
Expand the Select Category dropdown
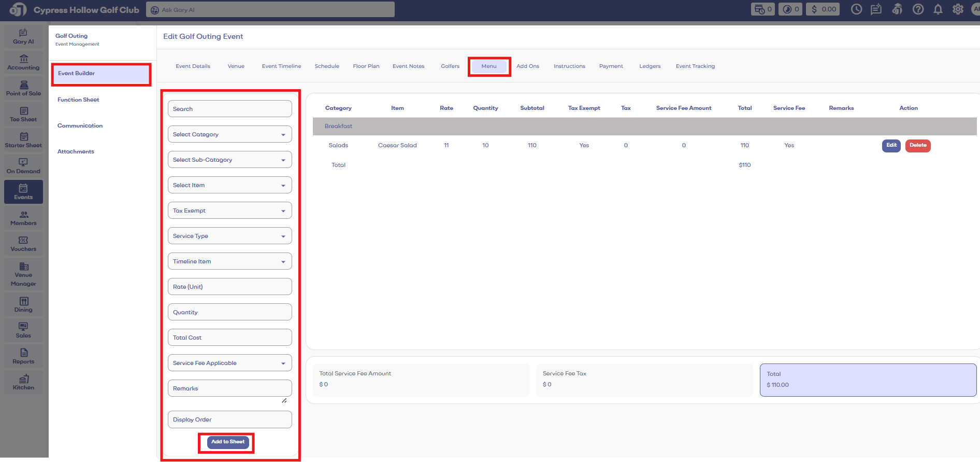[229, 134]
